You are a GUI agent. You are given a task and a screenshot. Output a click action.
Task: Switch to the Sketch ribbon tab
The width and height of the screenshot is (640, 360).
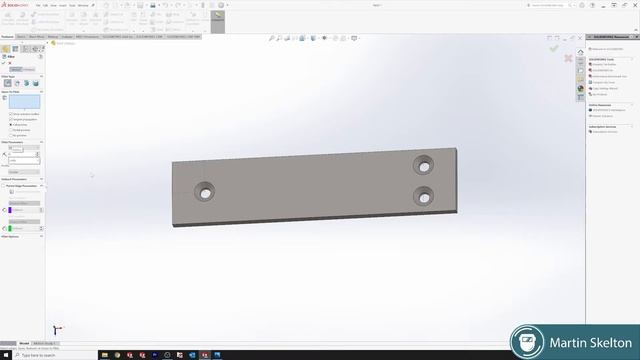coord(21,37)
